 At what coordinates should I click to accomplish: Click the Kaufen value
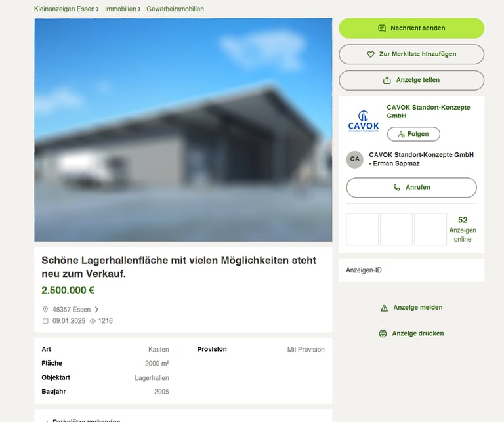coord(158,349)
